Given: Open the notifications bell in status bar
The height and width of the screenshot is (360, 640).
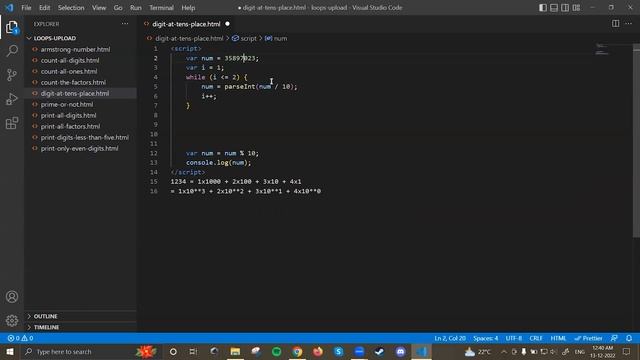Looking at the screenshot, I should click(629, 338).
